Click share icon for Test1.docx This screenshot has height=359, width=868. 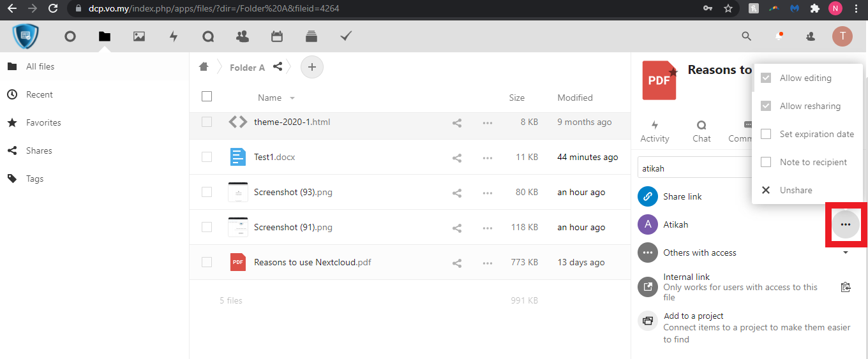click(457, 158)
